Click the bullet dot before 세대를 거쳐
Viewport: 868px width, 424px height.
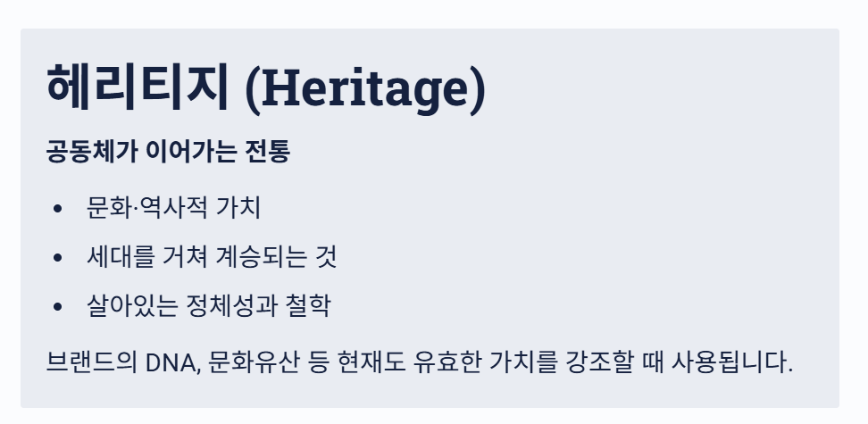pyautogui.click(x=57, y=257)
